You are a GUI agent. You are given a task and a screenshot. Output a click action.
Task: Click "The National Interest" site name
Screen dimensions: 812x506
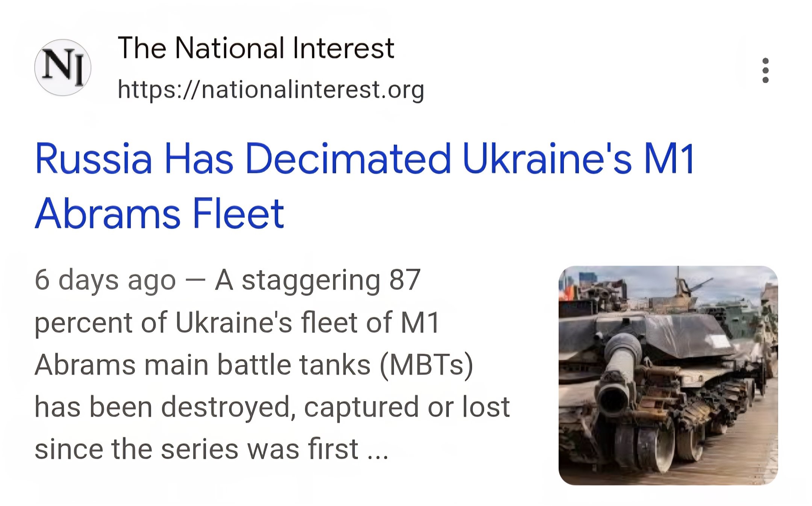(x=256, y=48)
